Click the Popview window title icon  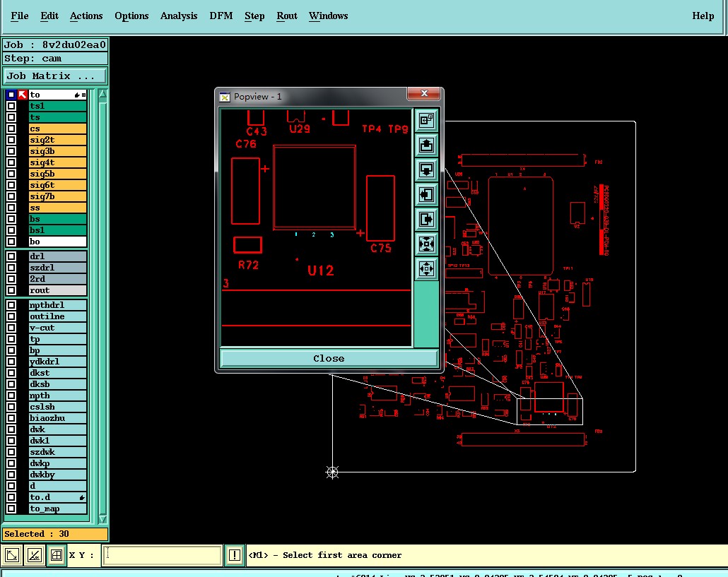point(225,97)
